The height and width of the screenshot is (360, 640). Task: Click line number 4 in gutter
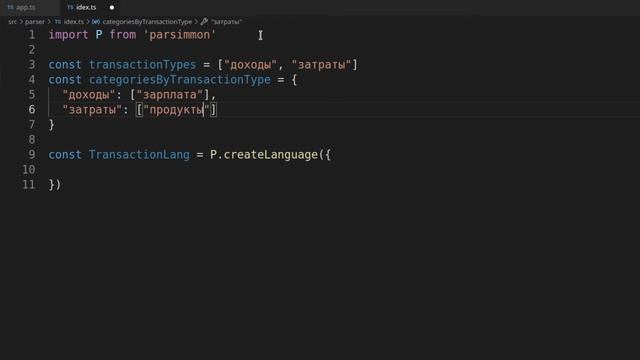[32, 80]
